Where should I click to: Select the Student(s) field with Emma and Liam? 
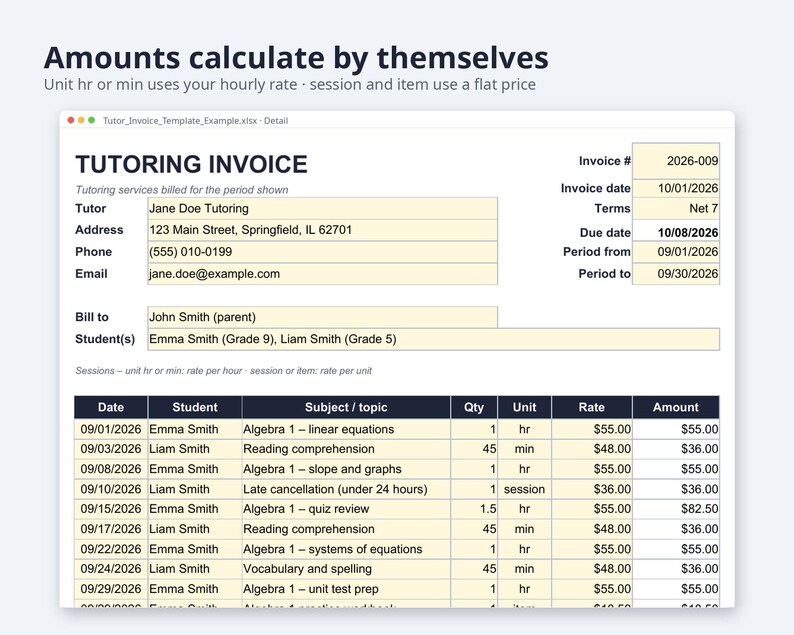[433, 339]
